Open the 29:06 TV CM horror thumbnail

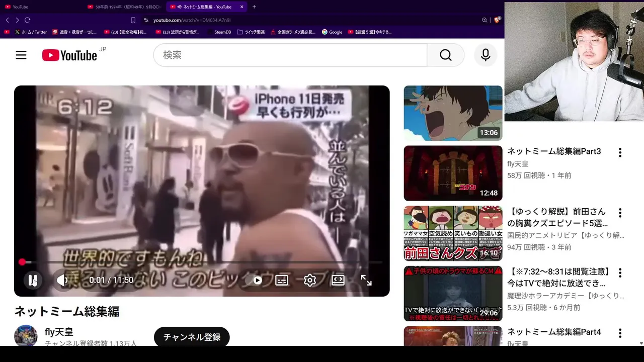point(453,294)
